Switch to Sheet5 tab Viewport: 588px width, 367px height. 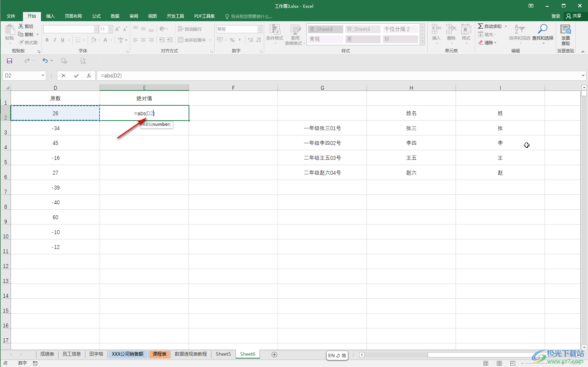[223, 354]
